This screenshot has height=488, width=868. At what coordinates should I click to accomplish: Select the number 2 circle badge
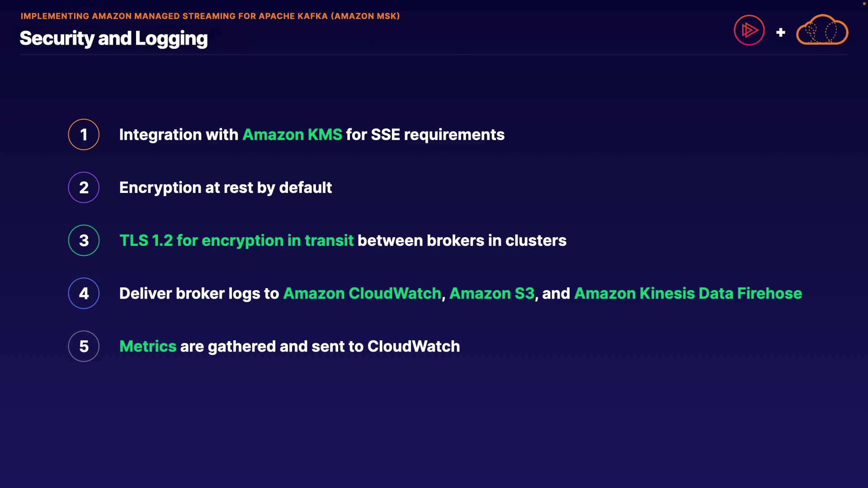coord(84,188)
